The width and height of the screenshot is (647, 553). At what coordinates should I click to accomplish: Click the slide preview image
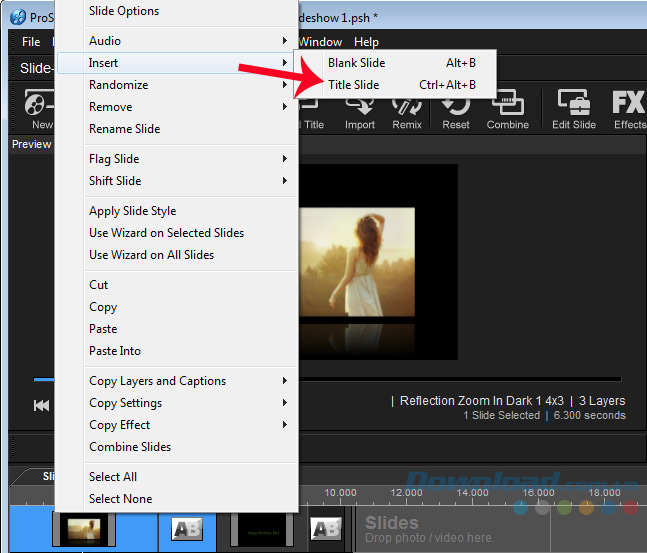coord(357,262)
